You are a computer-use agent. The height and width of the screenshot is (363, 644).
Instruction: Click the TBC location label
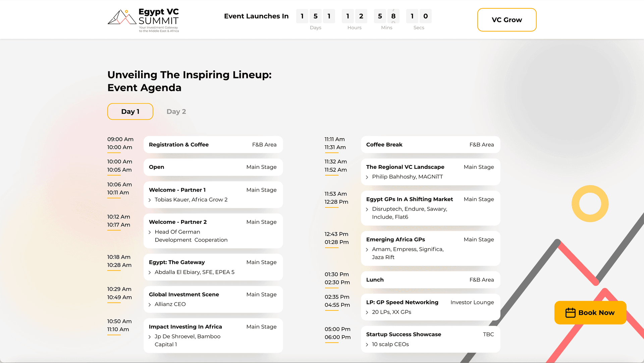pyautogui.click(x=488, y=334)
